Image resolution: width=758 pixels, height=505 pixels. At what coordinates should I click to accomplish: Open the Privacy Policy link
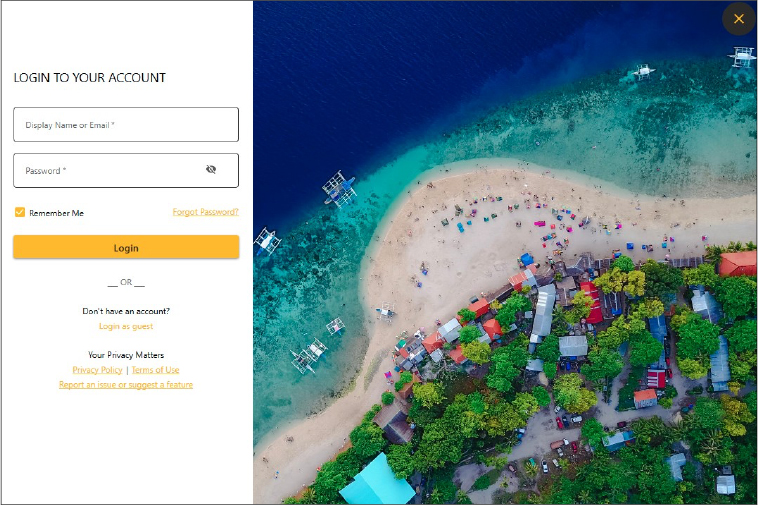97,370
